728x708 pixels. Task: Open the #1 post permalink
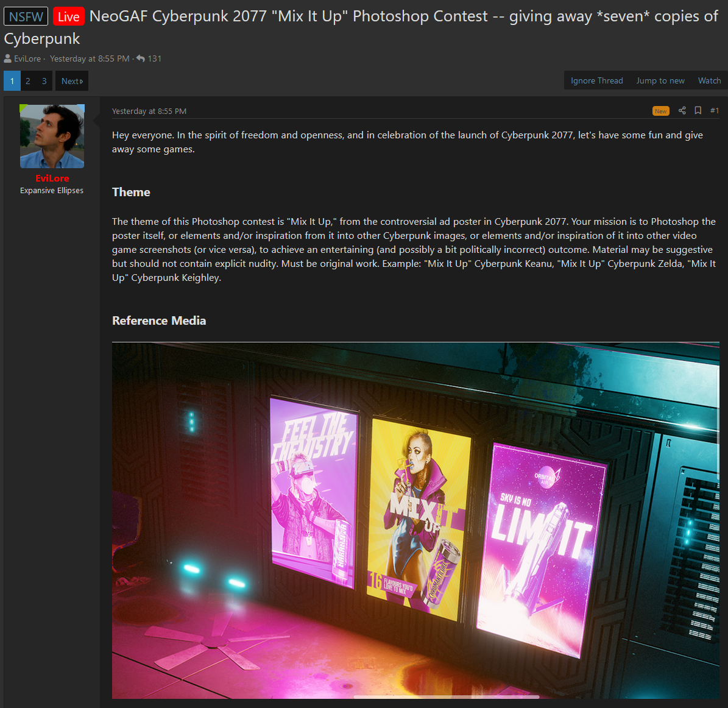tap(714, 110)
